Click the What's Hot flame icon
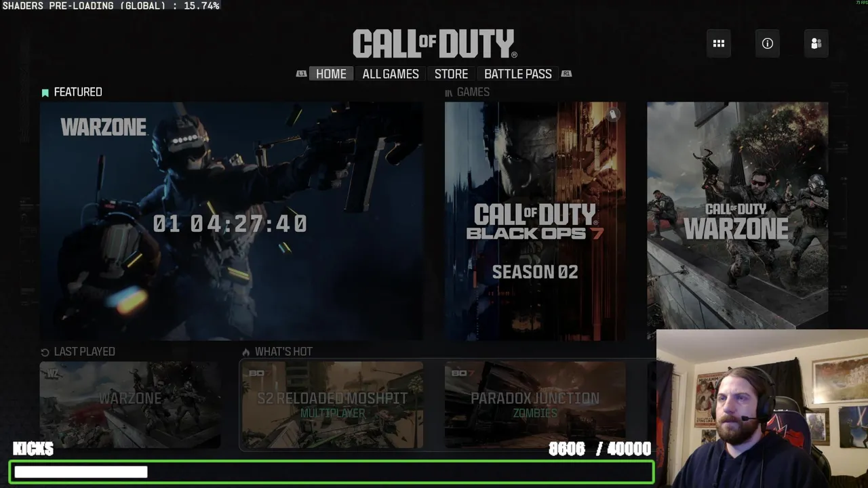 (246, 352)
